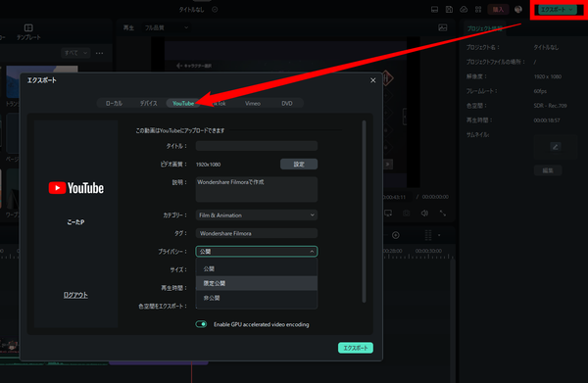588x383 pixels.
Task: Click the 60fps frame rate value
Action: click(540, 91)
